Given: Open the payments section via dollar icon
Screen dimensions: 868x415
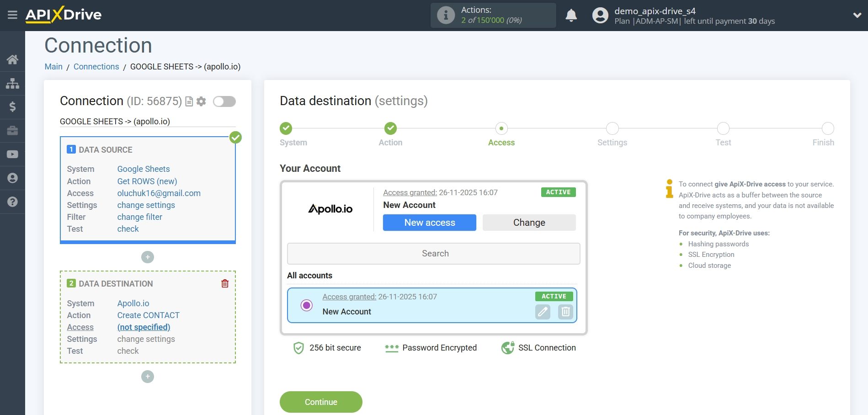Looking at the screenshot, I should click(x=12, y=107).
